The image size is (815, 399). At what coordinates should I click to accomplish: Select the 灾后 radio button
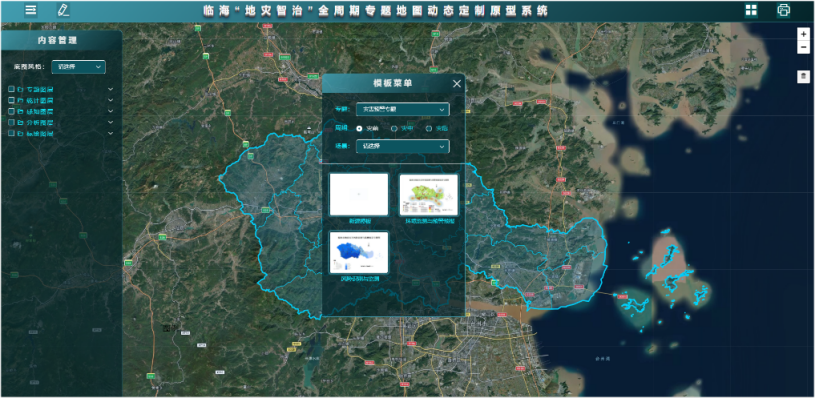click(x=429, y=128)
